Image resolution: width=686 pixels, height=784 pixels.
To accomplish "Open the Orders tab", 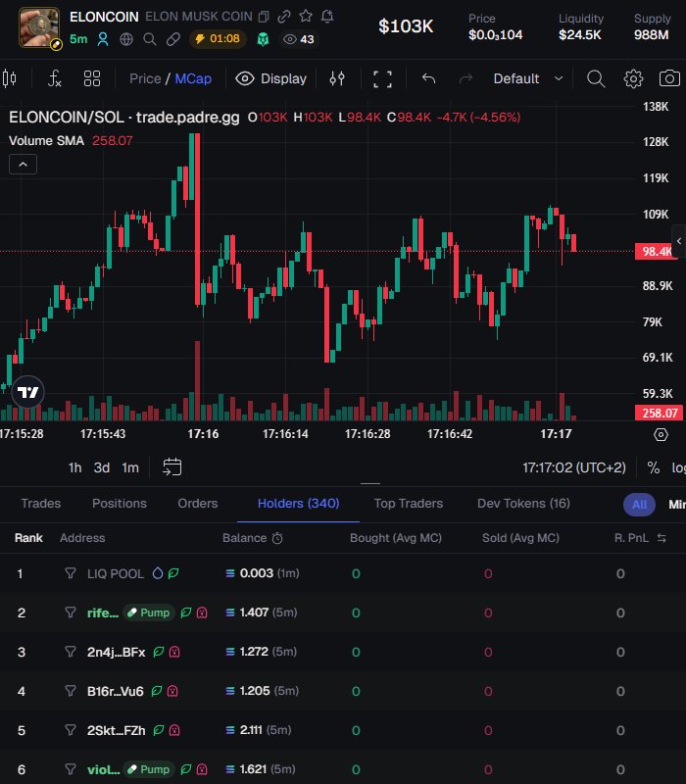I will pos(198,503).
